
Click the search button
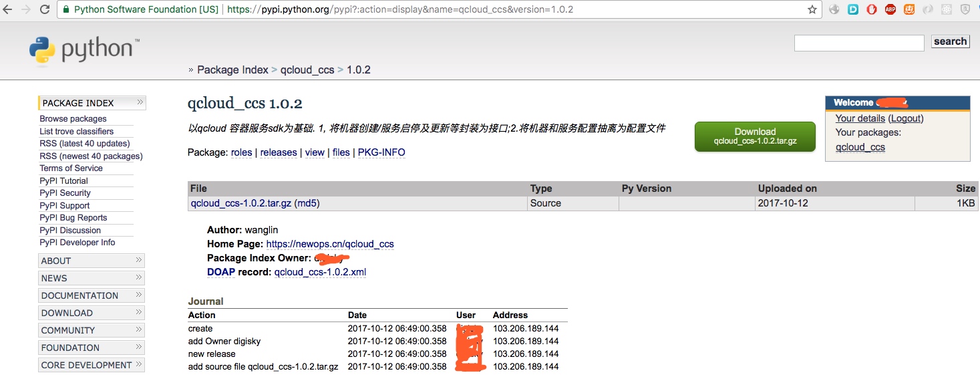coord(950,41)
